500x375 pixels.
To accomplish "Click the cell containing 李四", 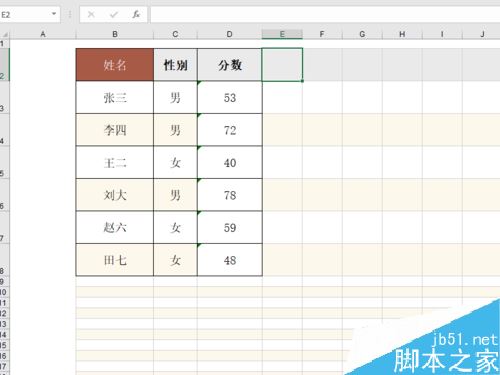I will click(x=115, y=130).
